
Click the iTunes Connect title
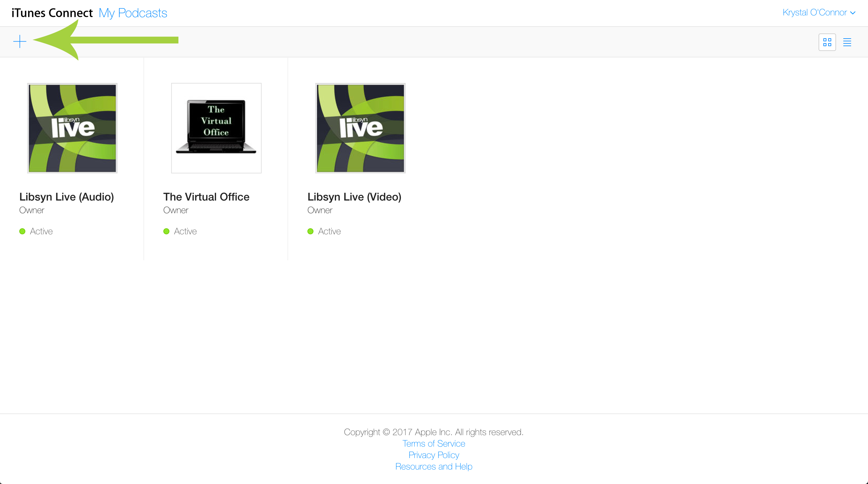pos(52,13)
